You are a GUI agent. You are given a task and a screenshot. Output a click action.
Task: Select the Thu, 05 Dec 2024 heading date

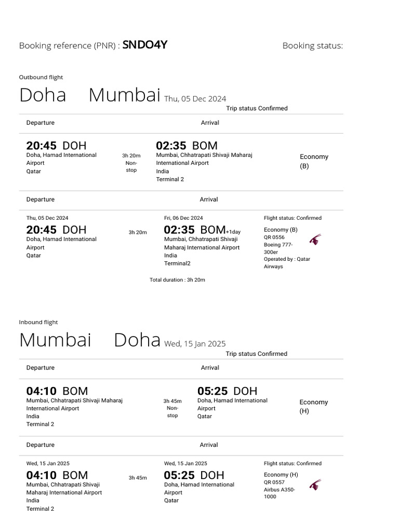point(195,99)
